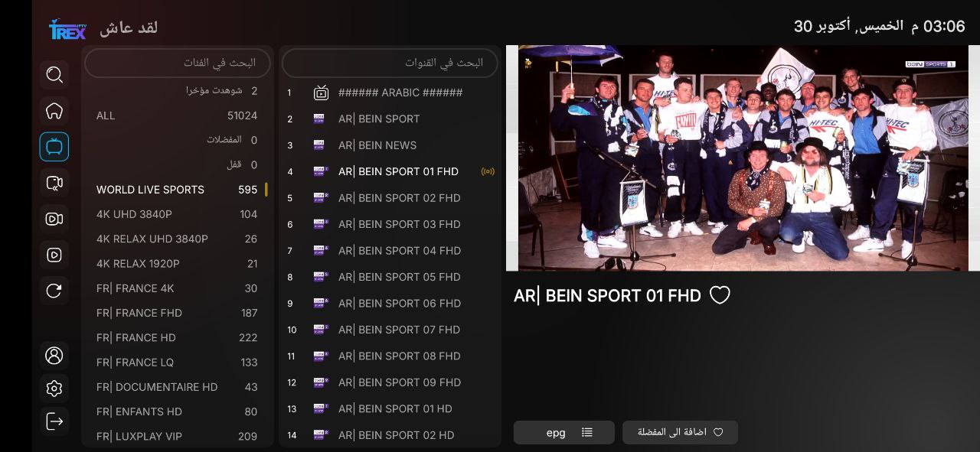Open the video preview player
The width and height of the screenshot is (980, 452).
click(x=743, y=158)
